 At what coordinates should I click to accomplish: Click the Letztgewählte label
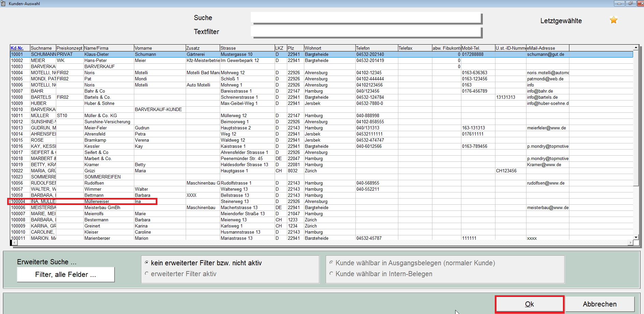(x=561, y=21)
